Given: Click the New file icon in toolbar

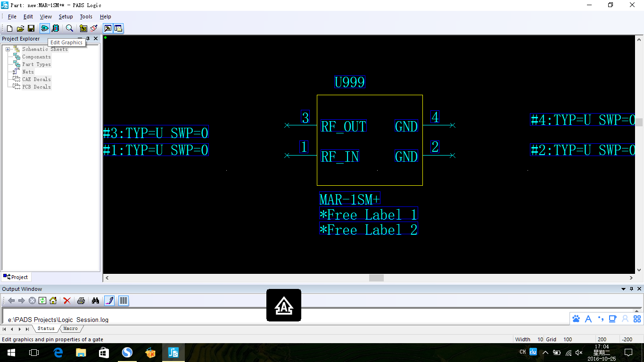Looking at the screenshot, I should click(x=9, y=28).
